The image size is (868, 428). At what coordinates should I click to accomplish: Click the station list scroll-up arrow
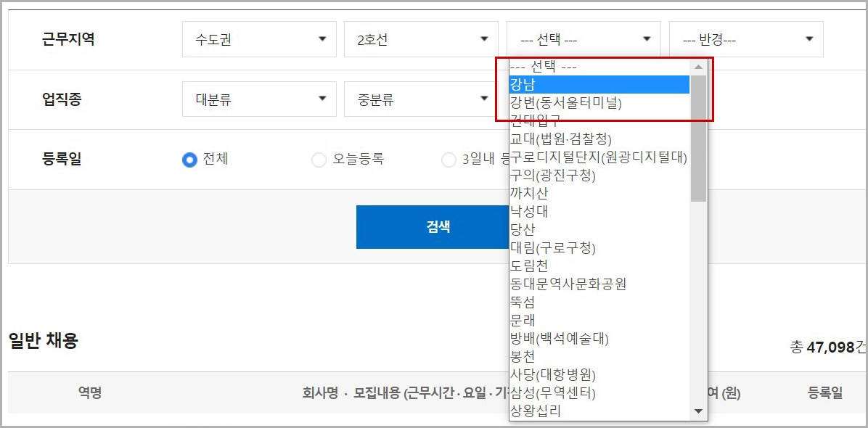point(698,67)
